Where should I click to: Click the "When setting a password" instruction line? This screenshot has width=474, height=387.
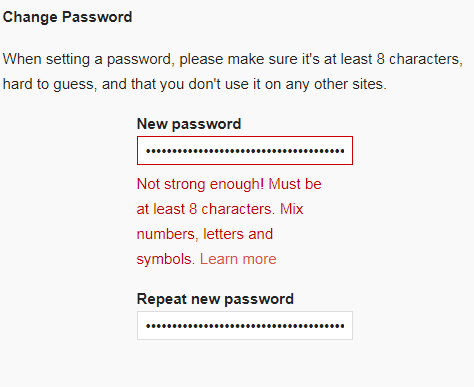click(x=233, y=59)
